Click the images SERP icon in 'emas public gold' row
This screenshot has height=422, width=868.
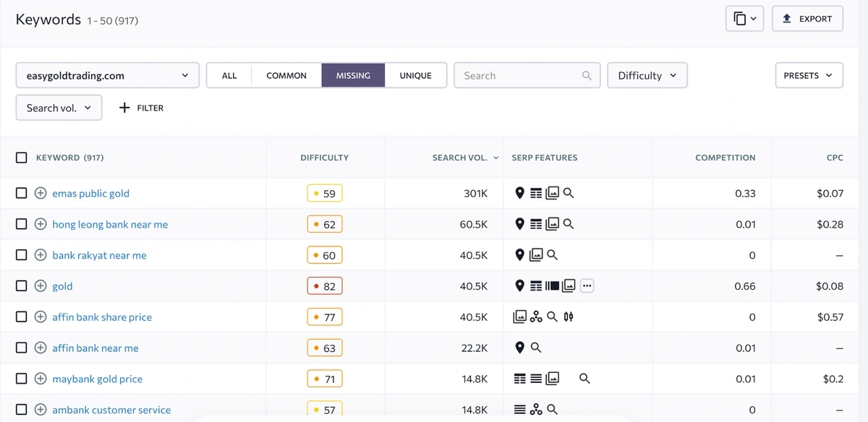pyautogui.click(x=552, y=193)
